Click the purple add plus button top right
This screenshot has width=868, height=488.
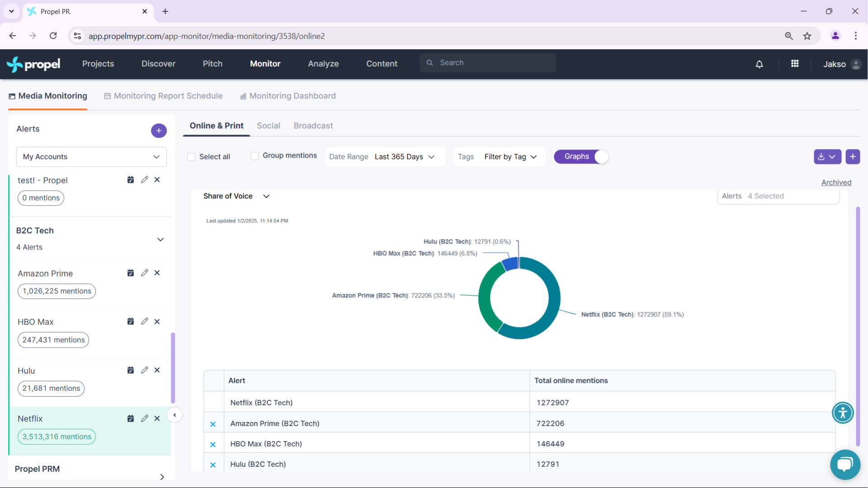point(853,157)
